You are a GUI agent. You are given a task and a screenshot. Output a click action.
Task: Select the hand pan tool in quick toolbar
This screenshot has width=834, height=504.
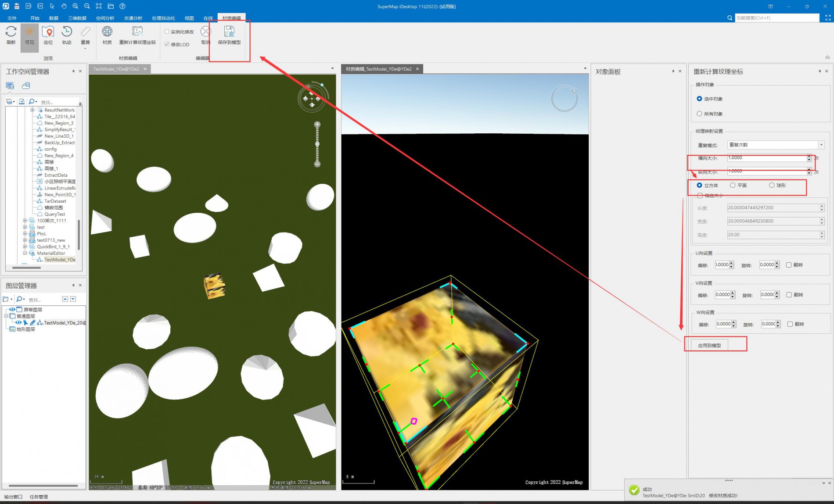[x=64, y=6]
